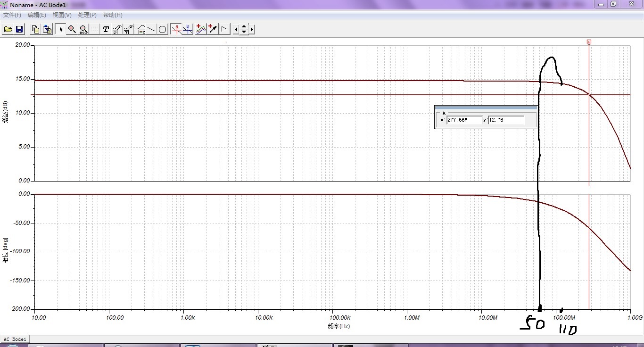Click the 20.00 gain axis value
The width and height of the screenshot is (644, 347).
tap(23, 45)
